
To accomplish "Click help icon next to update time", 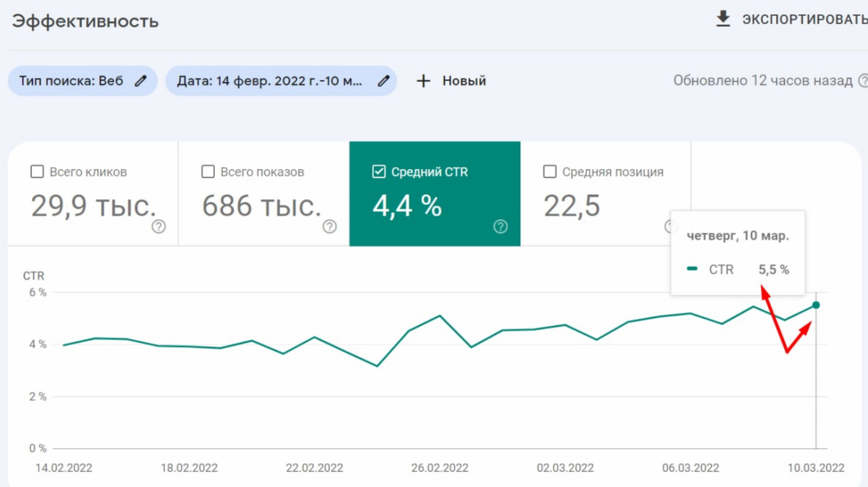I will click(863, 81).
